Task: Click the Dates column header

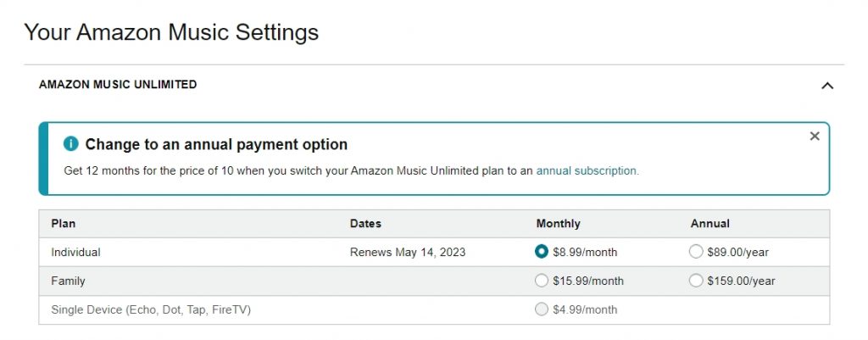Action: pos(365,224)
